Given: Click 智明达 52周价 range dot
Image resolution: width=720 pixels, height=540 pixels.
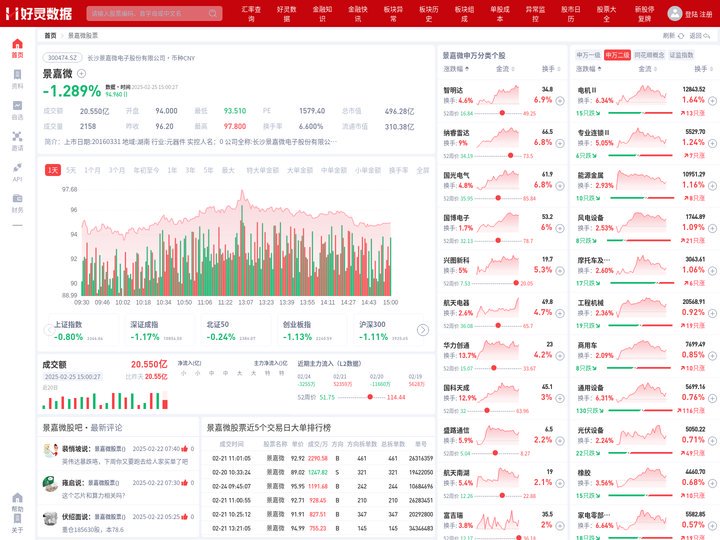Looking at the screenshot, I should click(502, 113).
